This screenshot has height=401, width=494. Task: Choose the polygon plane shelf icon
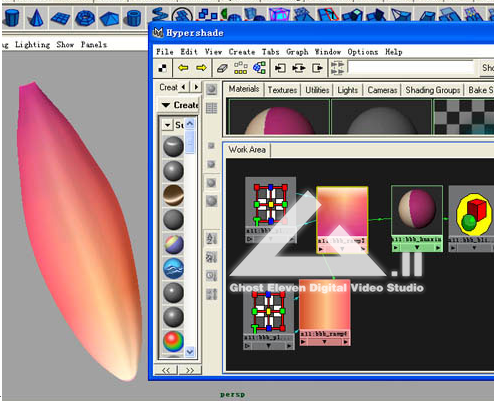pos(60,18)
